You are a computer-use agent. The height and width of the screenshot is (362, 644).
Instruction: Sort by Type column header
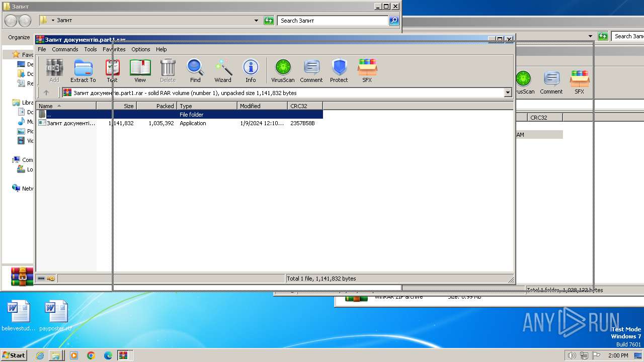pyautogui.click(x=207, y=106)
